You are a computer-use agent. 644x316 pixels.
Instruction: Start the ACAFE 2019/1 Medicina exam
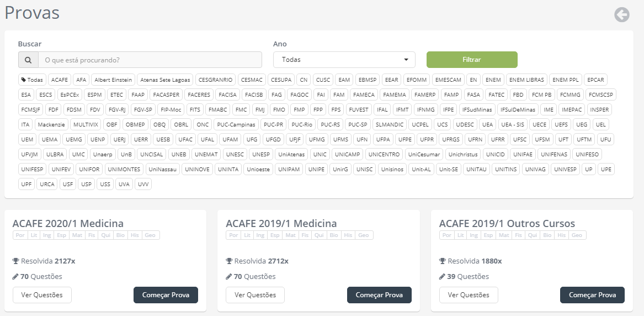379,295
